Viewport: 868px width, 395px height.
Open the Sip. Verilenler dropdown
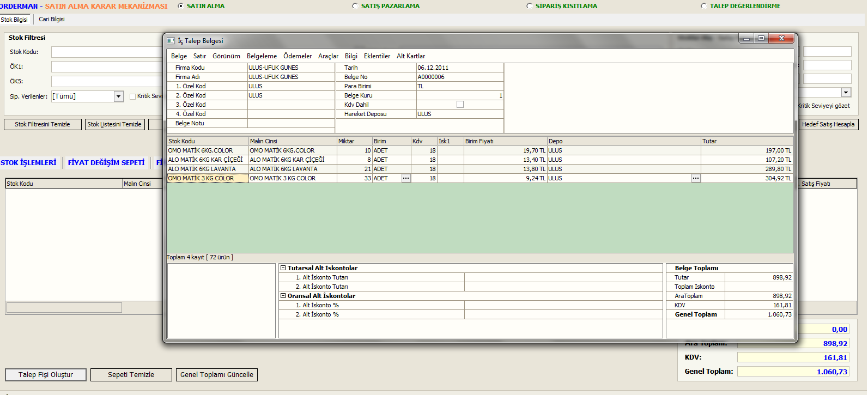click(119, 96)
